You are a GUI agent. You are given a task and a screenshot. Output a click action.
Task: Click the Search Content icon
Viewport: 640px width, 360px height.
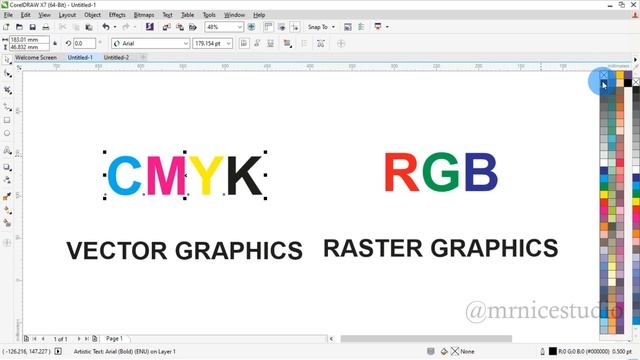pyautogui.click(x=150, y=27)
